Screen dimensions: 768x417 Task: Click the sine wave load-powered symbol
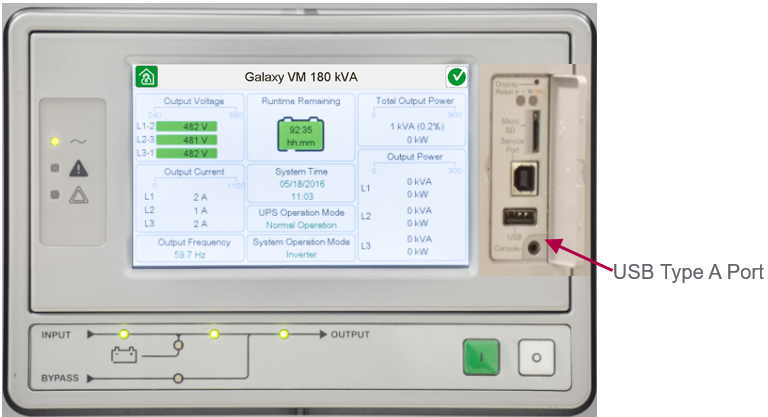(78, 142)
